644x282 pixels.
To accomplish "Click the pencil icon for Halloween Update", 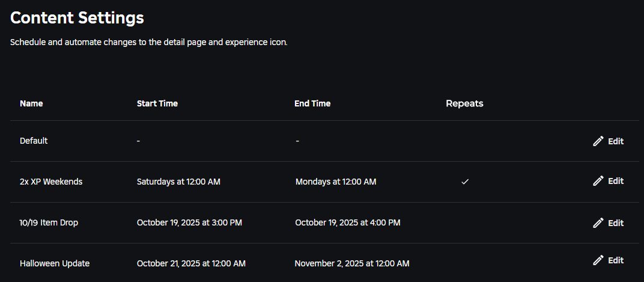I will point(598,260).
